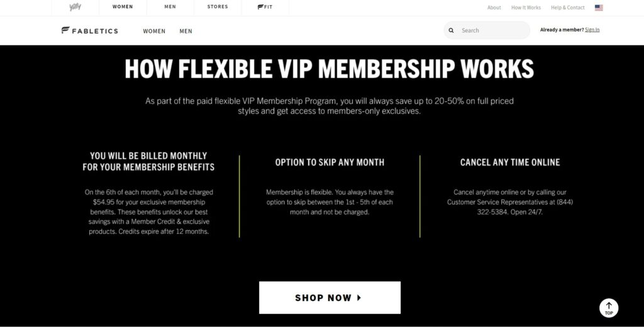Image resolution: width=644 pixels, height=327 pixels.
Task: Open the STORES tab
Action: (x=218, y=7)
